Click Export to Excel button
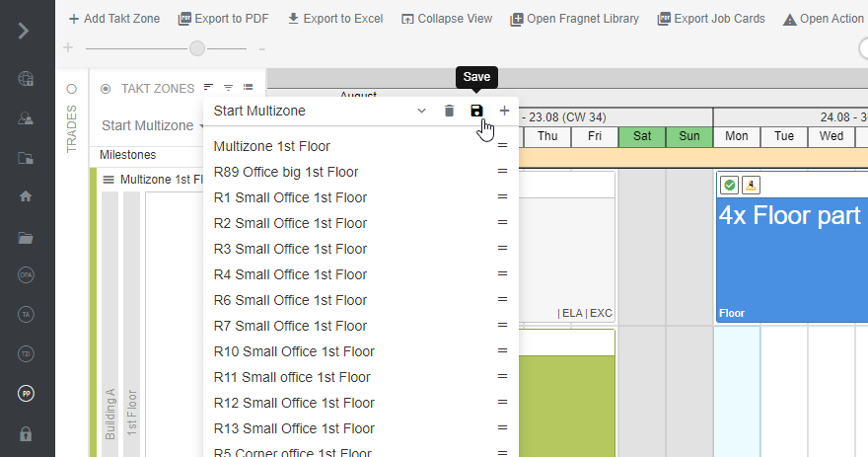 tap(336, 19)
